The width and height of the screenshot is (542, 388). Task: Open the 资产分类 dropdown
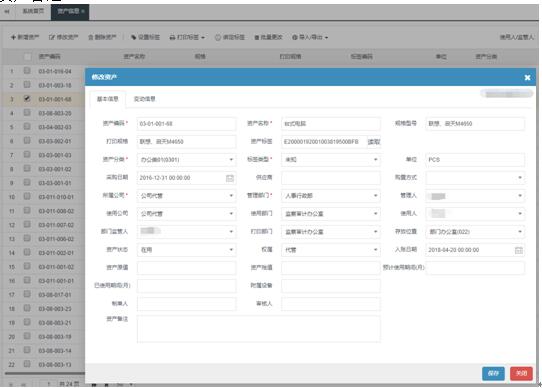pyautogui.click(x=187, y=160)
